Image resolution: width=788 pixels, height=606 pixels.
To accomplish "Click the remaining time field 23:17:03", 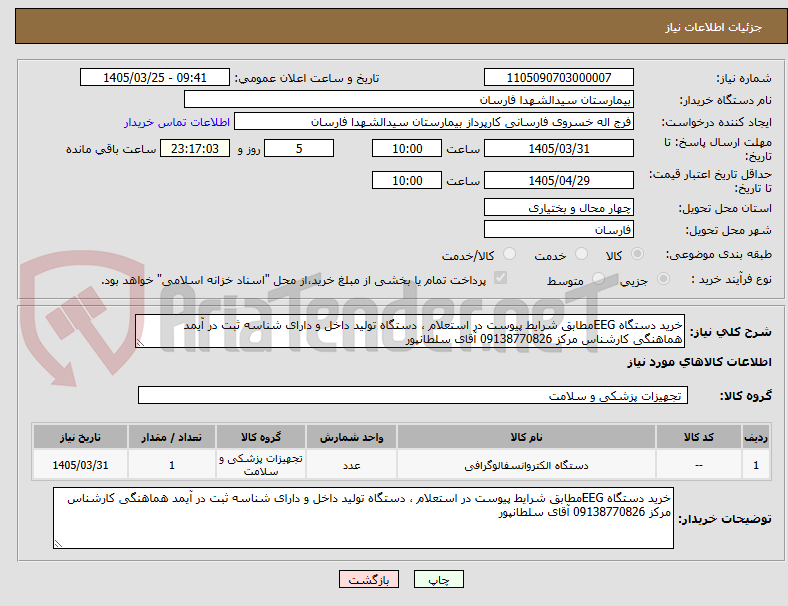I will point(195,149).
